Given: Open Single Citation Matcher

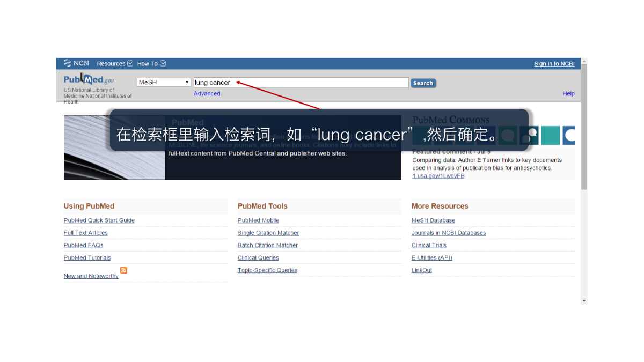Looking at the screenshot, I should [x=268, y=233].
